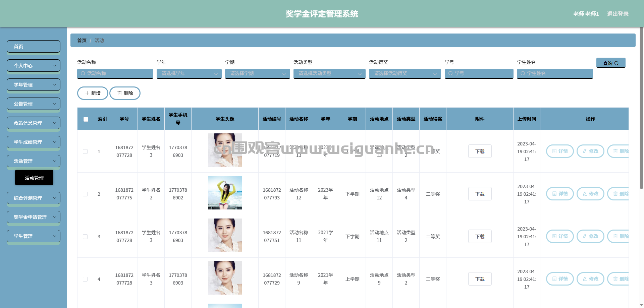Open 详情 details for row 3
Viewport: 644px width, 308px height.
pos(560,236)
